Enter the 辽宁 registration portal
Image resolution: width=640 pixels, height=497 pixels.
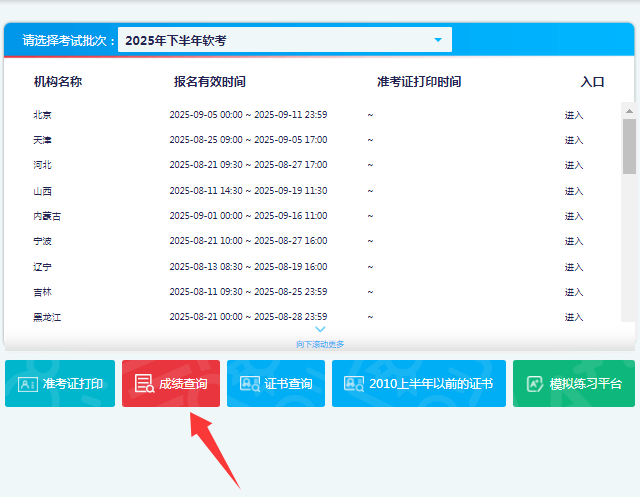pos(574,267)
